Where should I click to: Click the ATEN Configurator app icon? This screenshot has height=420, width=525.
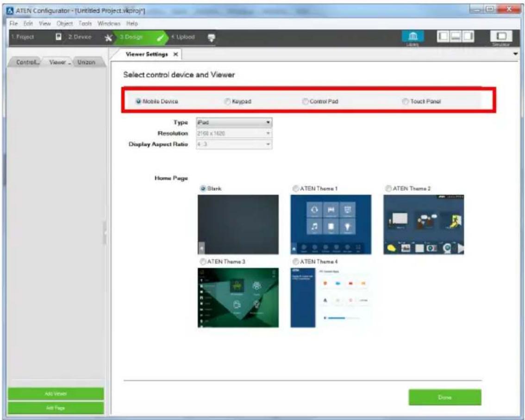[10, 11]
